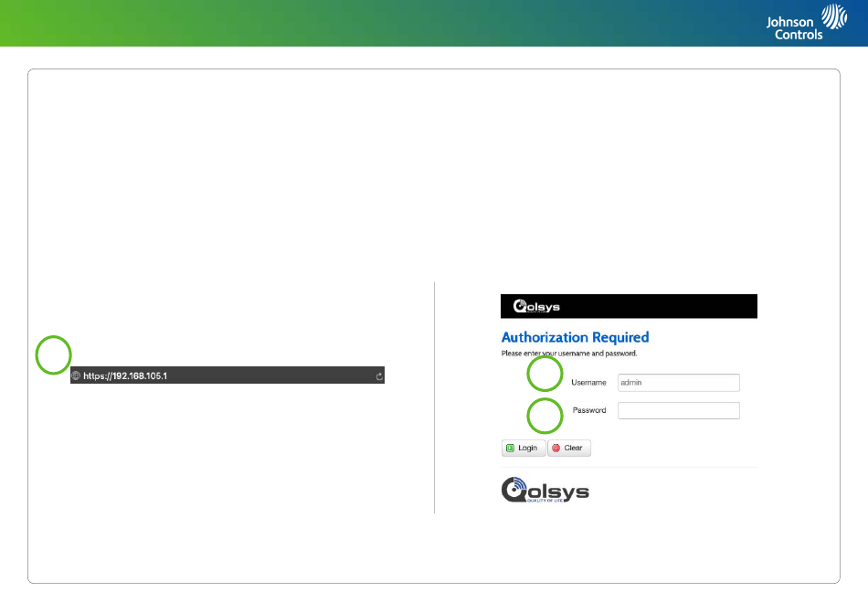Click the globe icon in the address bar
Screen dimensions: 868x613
coord(77,375)
